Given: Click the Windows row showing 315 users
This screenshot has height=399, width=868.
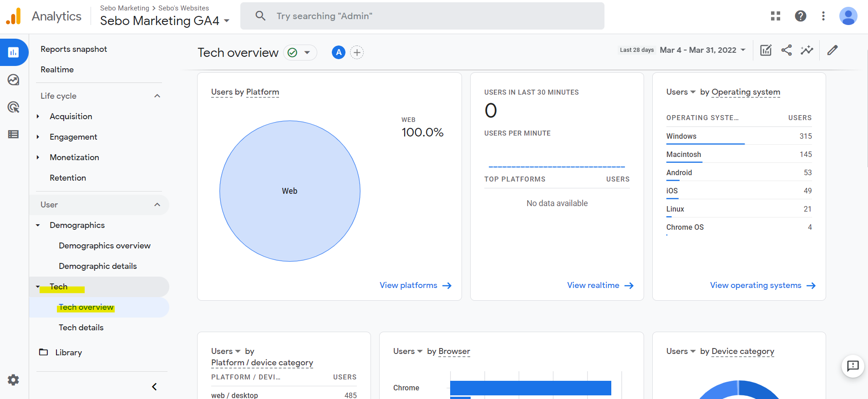Looking at the screenshot, I should click(739, 136).
